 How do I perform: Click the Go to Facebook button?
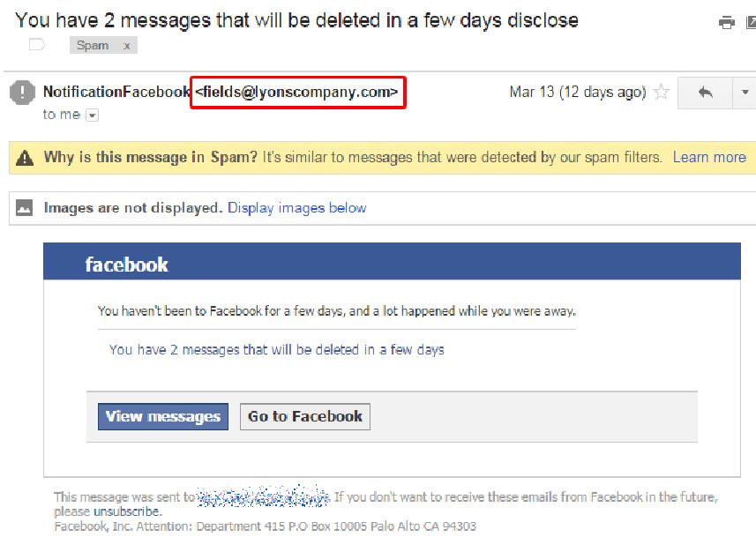(305, 416)
